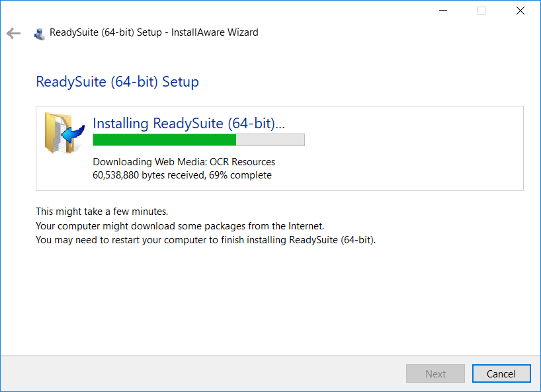This screenshot has height=392, width=541.
Task: Click the green installation progress bar
Action: pos(198,140)
